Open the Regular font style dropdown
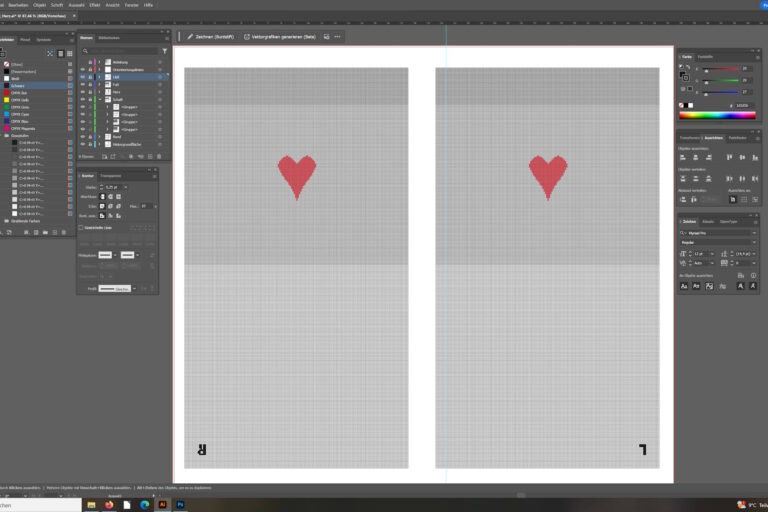Screen dimensions: 768x512 (754, 242)
